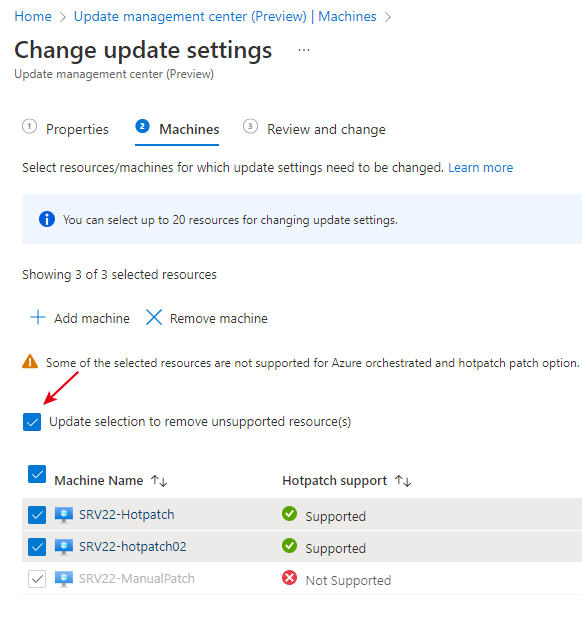Sort by Machine Name using sort arrows
Viewport: 582px width, 622px height.
click(x=159, y=481)
